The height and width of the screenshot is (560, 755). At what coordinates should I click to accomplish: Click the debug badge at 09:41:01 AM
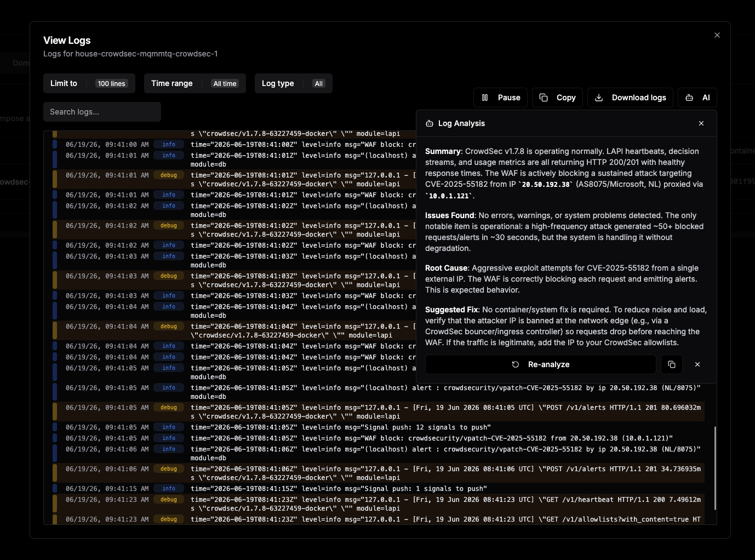[169, 175]
